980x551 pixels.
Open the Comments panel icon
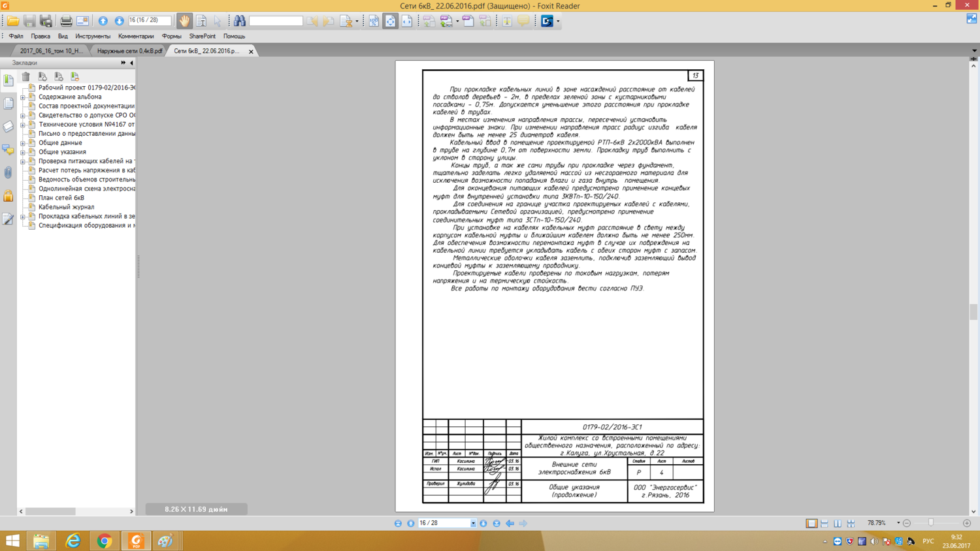(8, 150)
